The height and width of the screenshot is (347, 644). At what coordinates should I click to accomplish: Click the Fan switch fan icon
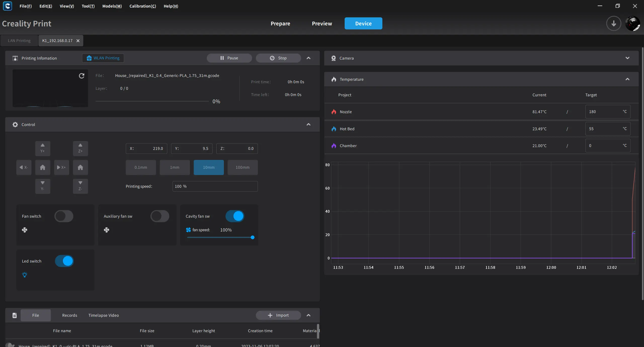point(24,230)
